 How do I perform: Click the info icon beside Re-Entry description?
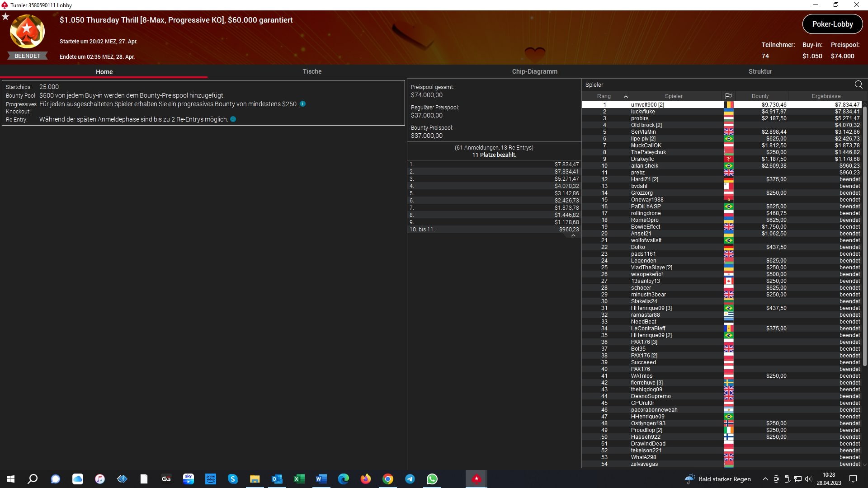click(x=233, y=119)
